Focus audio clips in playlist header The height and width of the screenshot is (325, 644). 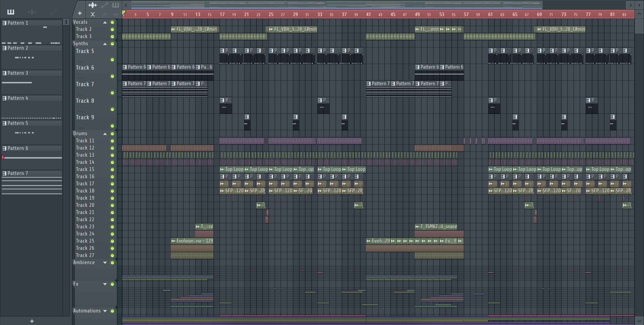93,5
